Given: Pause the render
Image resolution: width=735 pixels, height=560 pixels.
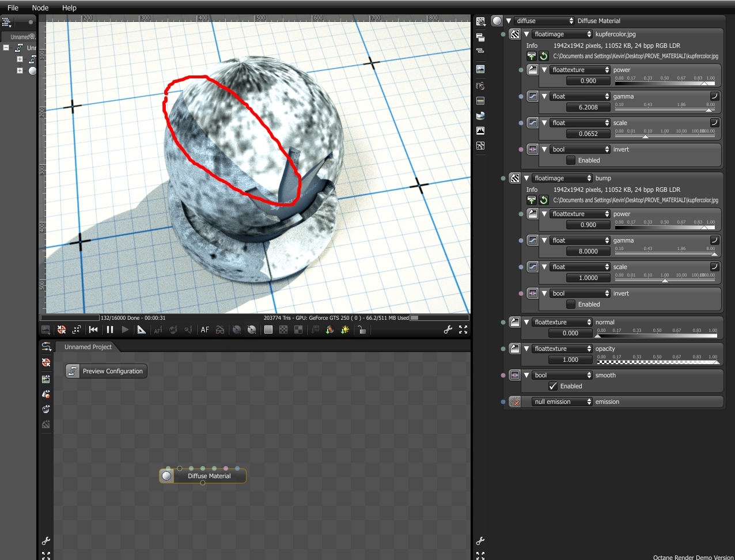Looking at the screenshot, I should pos(109,330).
